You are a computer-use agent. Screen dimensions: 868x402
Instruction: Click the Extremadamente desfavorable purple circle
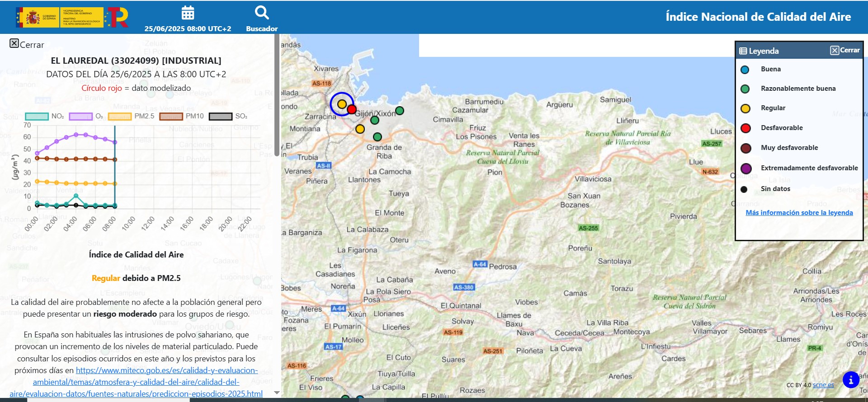tap(746, 168)
